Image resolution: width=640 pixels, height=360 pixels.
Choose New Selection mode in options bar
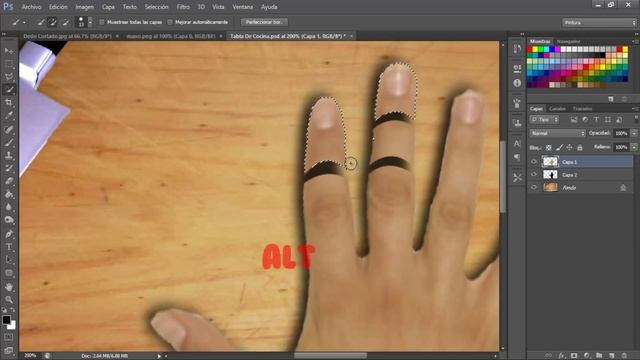[x=41, y=22]
